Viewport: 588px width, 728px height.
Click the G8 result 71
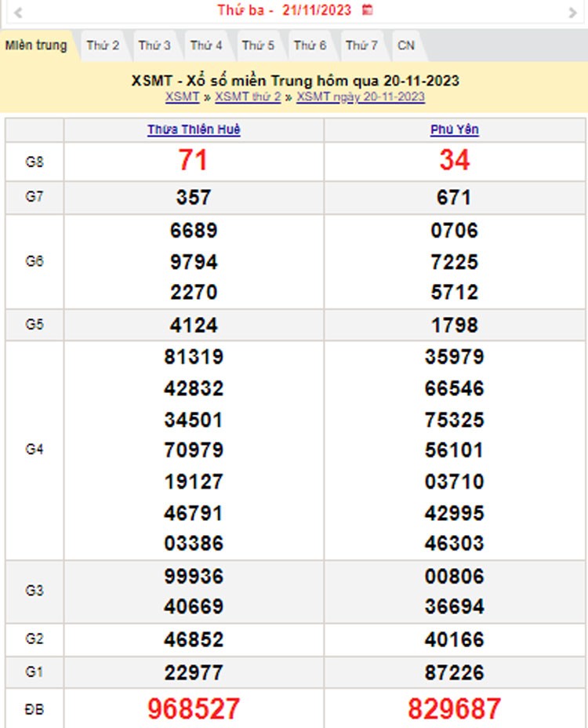click(193, 161)
